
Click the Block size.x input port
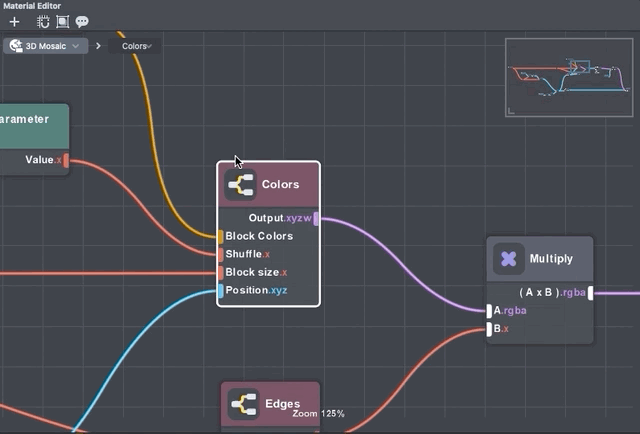pos(220,272)
